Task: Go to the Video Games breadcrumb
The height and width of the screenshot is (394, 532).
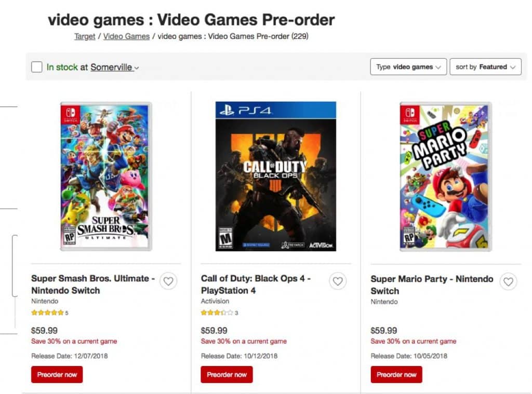Action: (x=126, y=36)
